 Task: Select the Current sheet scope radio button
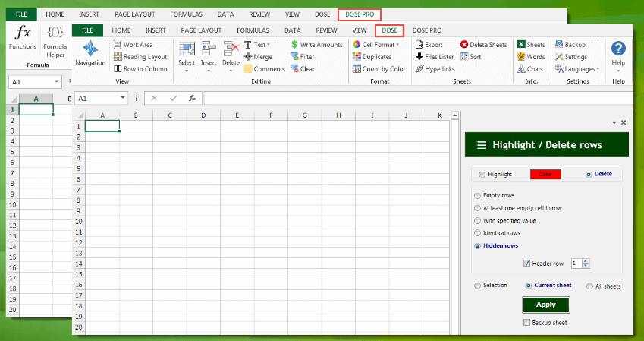529,286
